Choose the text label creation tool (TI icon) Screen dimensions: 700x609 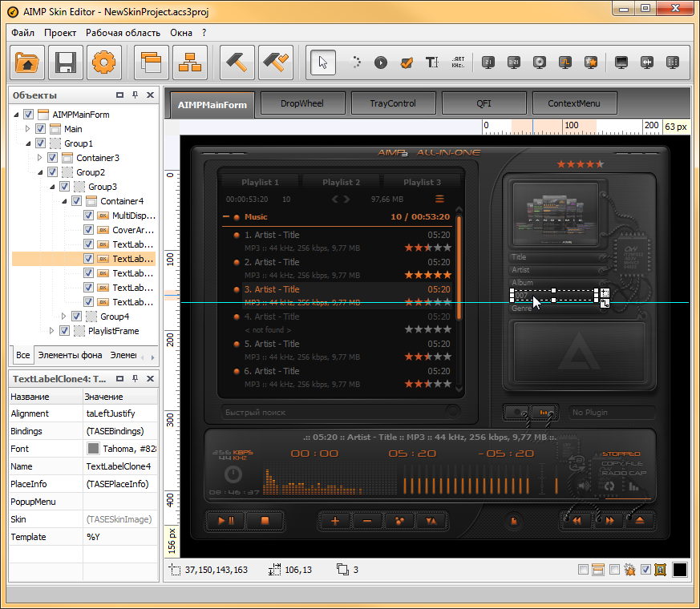[432, 63]
